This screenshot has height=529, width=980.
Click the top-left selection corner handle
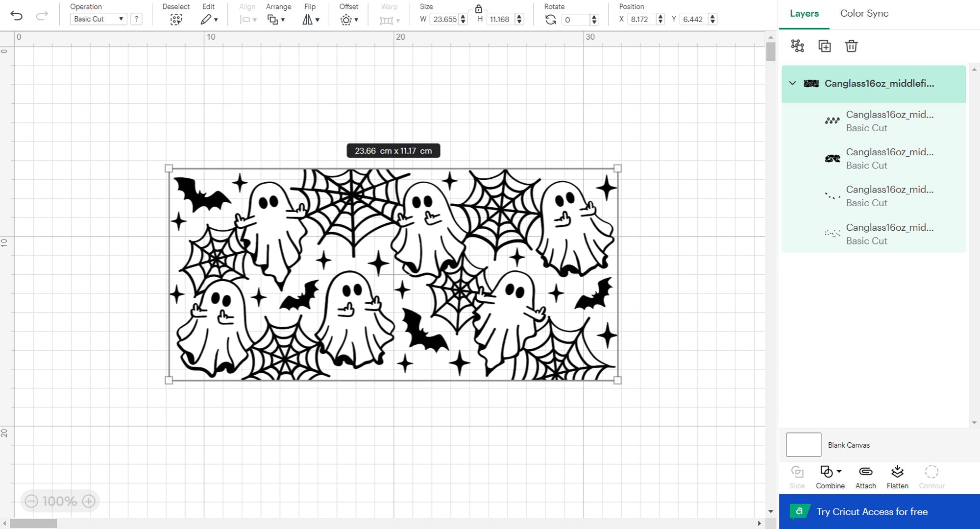tap(169, 168)
